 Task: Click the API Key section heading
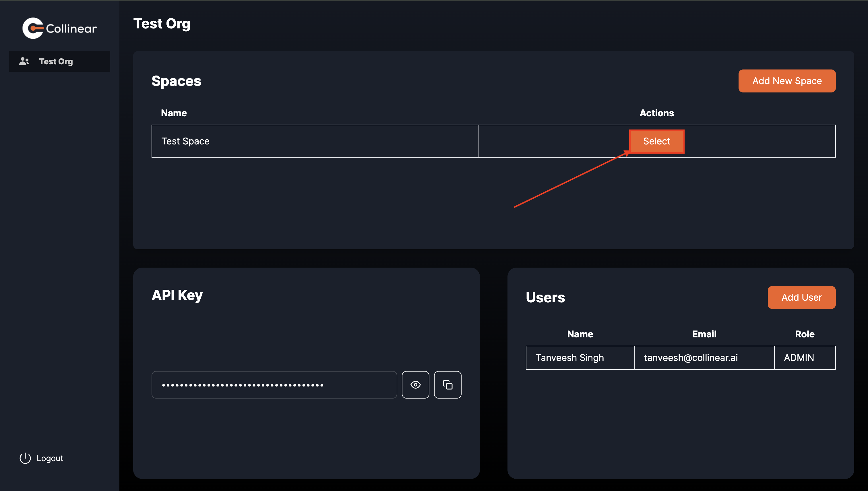pyautogui.click(x=177, y=295)
